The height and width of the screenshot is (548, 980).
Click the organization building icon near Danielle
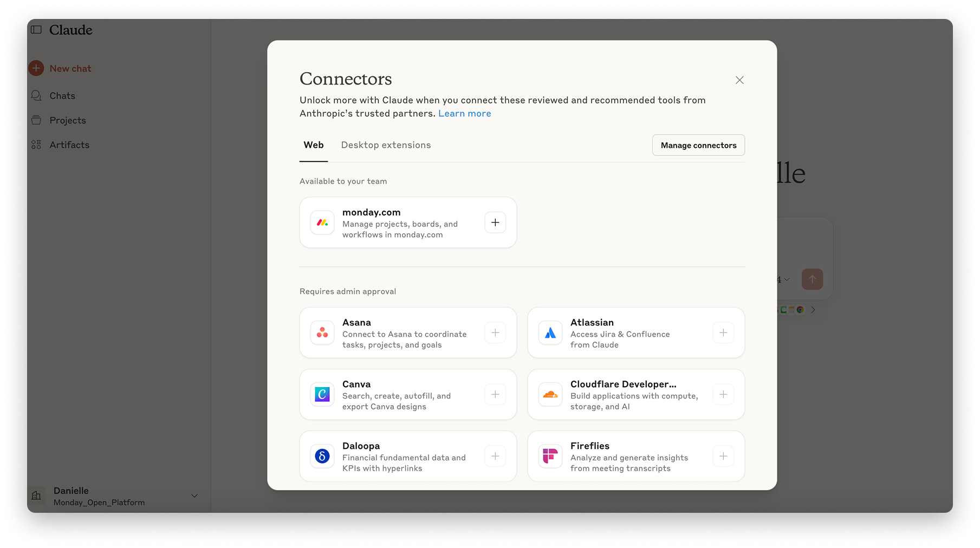click(x=36, y=495)
